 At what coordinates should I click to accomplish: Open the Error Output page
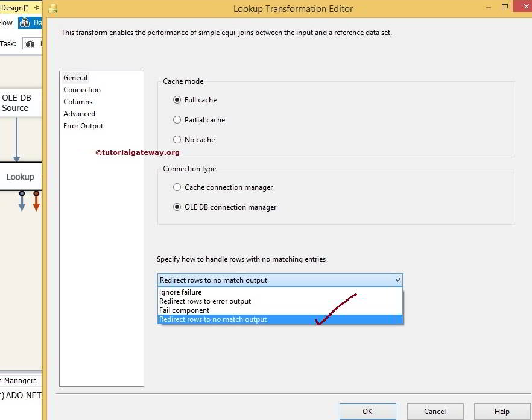83,125
